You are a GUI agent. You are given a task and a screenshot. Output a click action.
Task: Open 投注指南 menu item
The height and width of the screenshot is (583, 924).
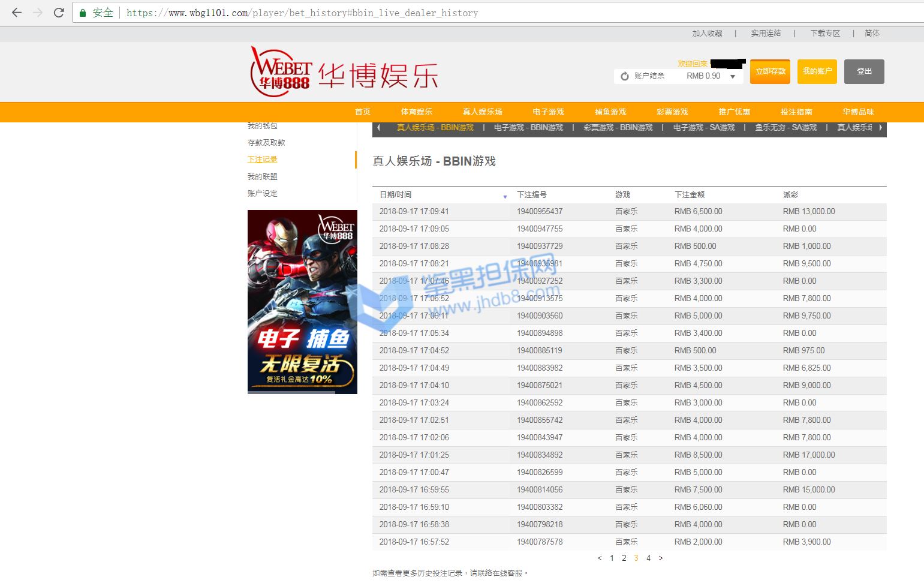[x=796, y=112]
